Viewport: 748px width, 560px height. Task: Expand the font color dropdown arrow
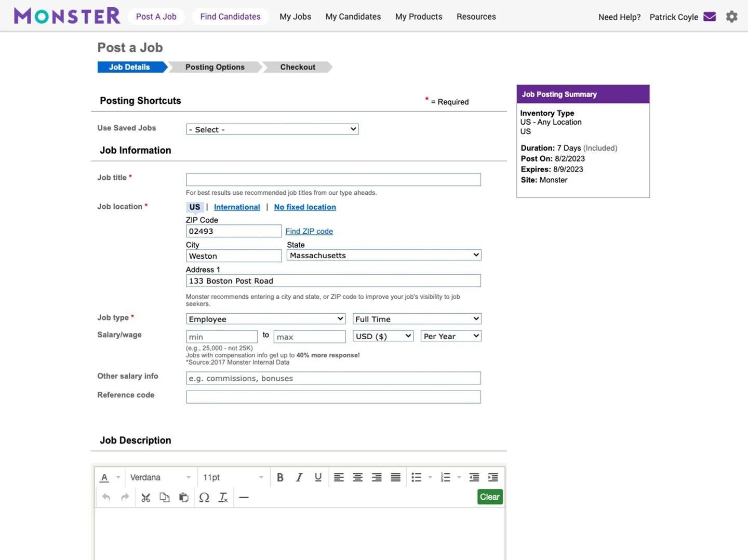pyautogui.click(x=118, y=477)
